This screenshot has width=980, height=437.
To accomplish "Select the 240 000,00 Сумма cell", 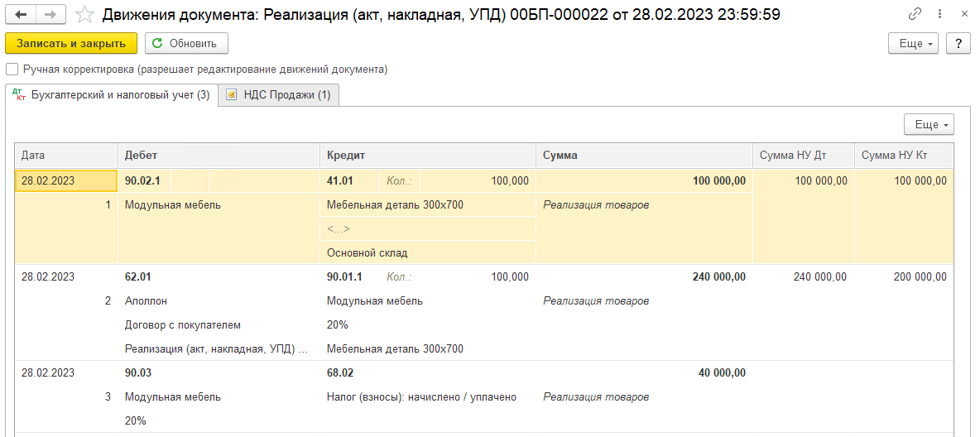I will [x=644, y=276].
